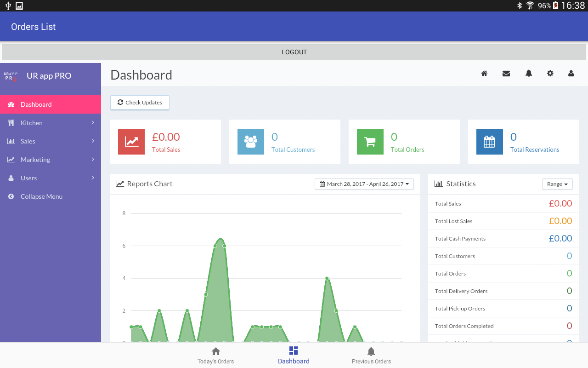Click the red Total Sales chart icon
The height and width of the screenshot is (368, 588).
point(131,142)
